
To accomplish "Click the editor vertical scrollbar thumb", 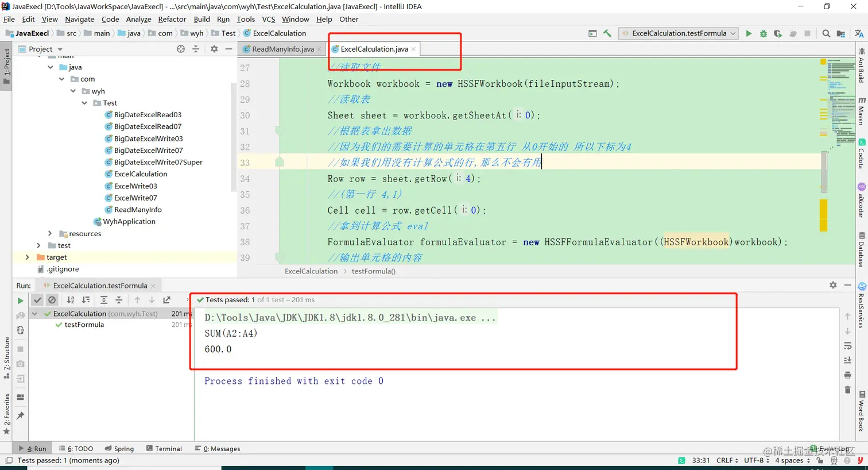I will (x=824, y=171).
